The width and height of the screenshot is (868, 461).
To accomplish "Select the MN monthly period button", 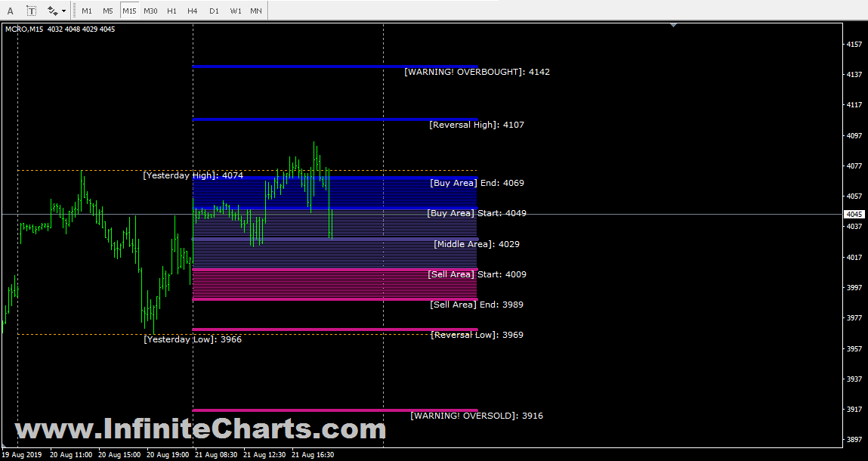I will [255, 11].
